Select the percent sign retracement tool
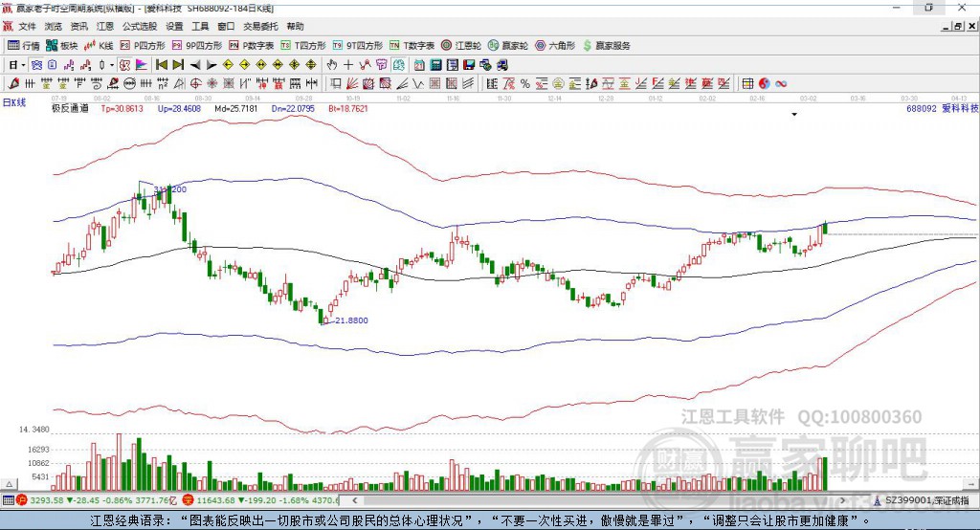 coord(525,83)
